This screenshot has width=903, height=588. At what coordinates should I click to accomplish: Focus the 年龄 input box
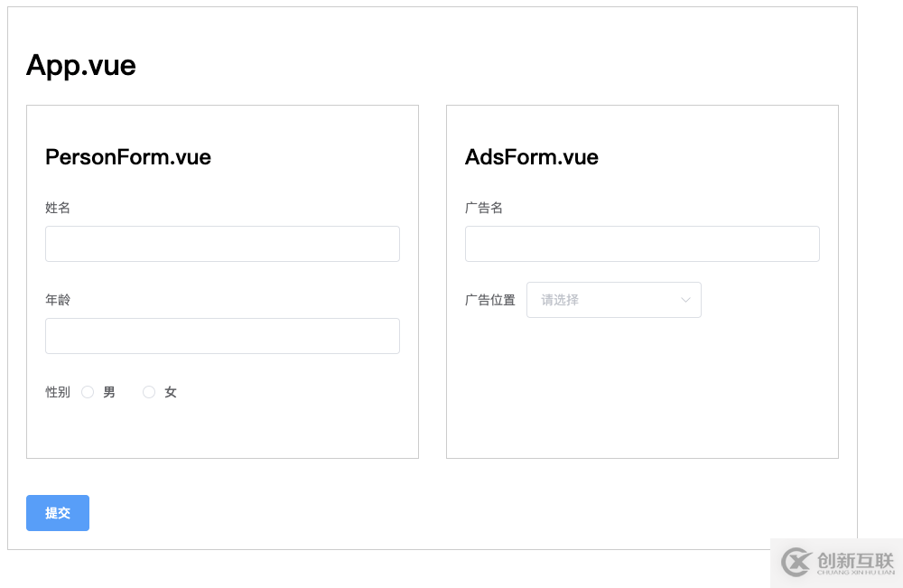click(222, 336)
